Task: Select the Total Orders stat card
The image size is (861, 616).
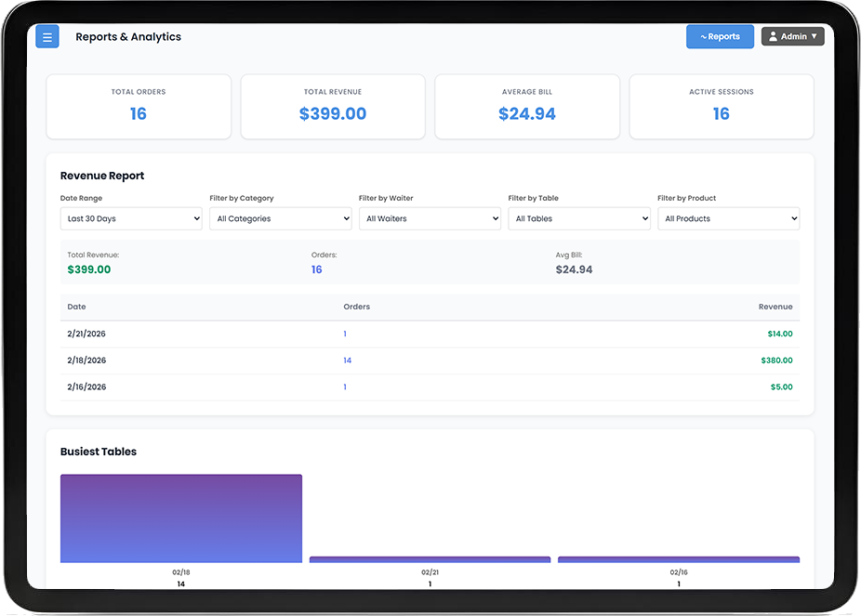Action: [x=138, y=106]
